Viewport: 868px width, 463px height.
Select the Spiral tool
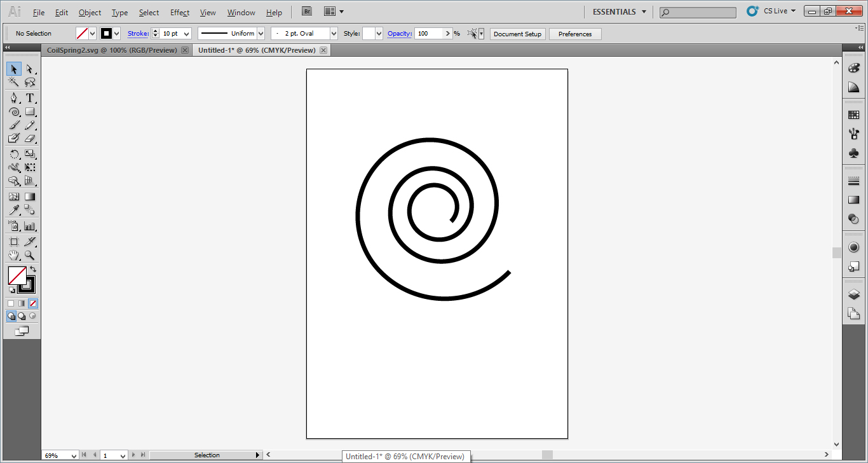(x=14, y=111)
